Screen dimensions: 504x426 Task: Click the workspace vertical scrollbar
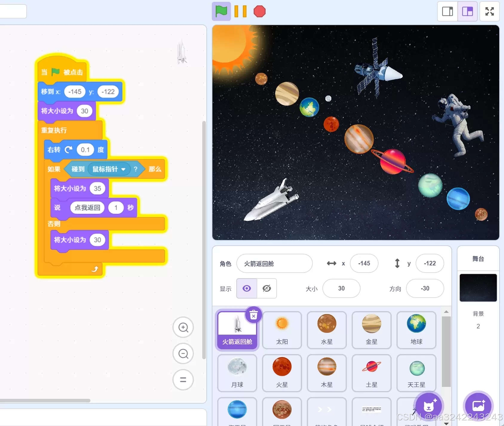[204, 240]
